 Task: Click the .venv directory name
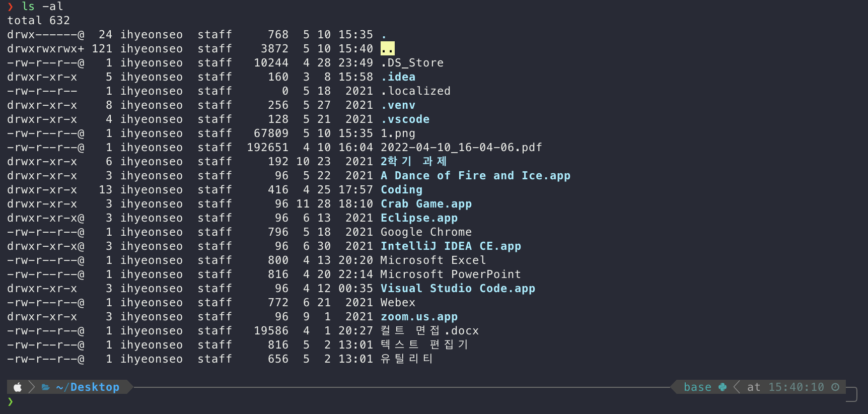click(398, 105)
